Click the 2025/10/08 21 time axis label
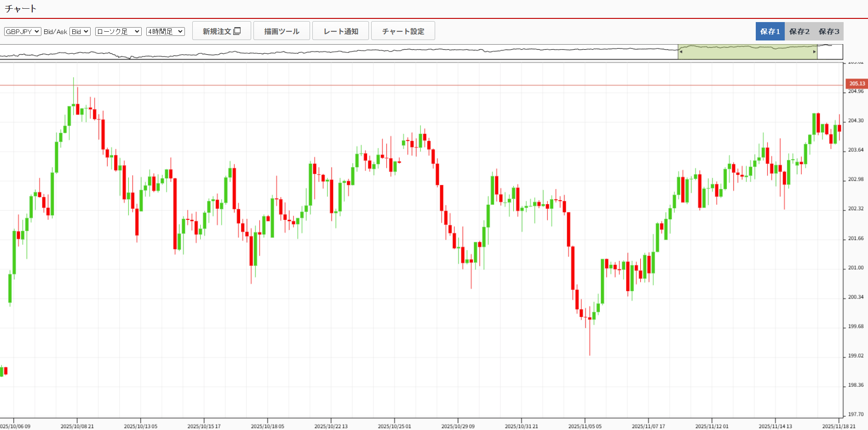This screenshot has height=430, width=868. point(77,426)
